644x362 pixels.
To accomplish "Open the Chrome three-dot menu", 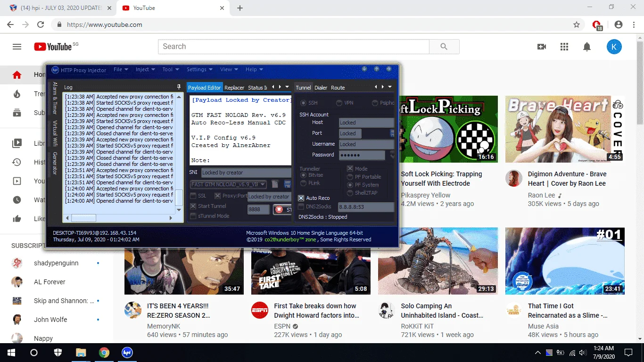I will (x=634, y=25).
